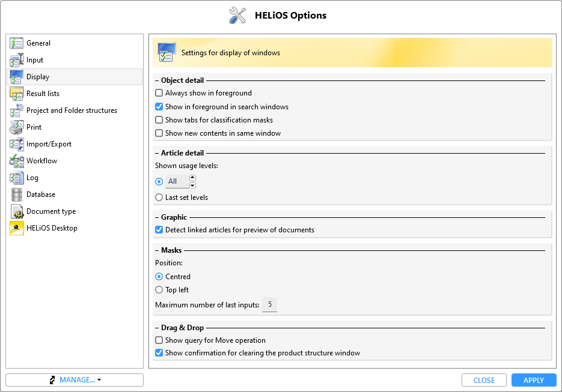Open the Manage dropdown menu

tap(75, 380)
